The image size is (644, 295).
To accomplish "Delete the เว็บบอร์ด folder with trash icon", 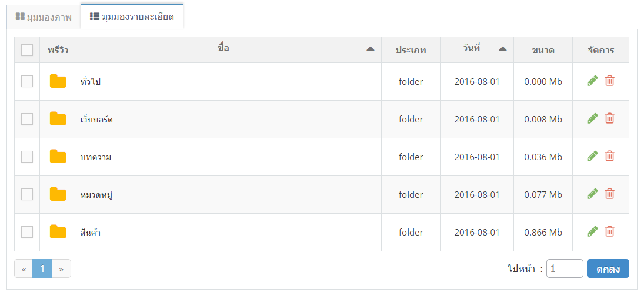I will point(610,119).
